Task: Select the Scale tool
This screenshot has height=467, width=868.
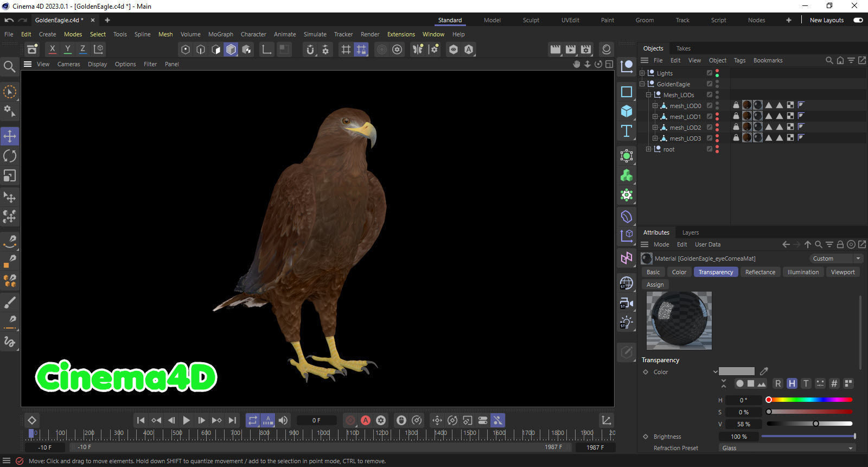Action: (10, 176)
